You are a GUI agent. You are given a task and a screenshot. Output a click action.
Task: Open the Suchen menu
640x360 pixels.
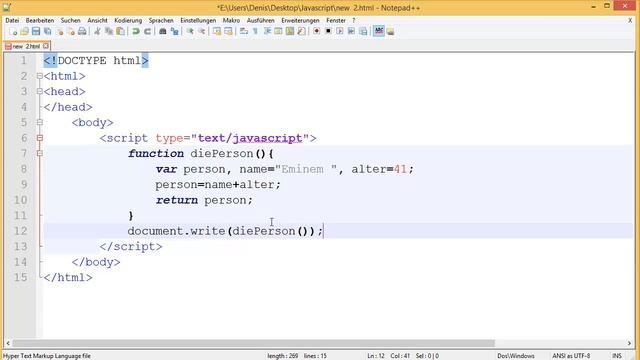pos(71,20)
